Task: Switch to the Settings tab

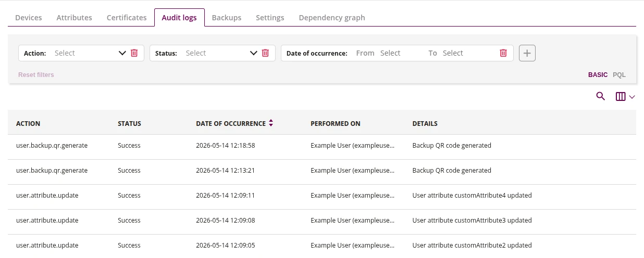Action: pyautogui.click(x=270, y=18)
